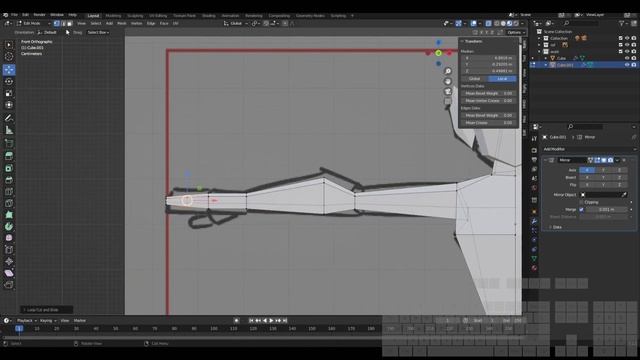Open the Playback dropdown in timeline

pyautogui.click(x=27, y=320)
